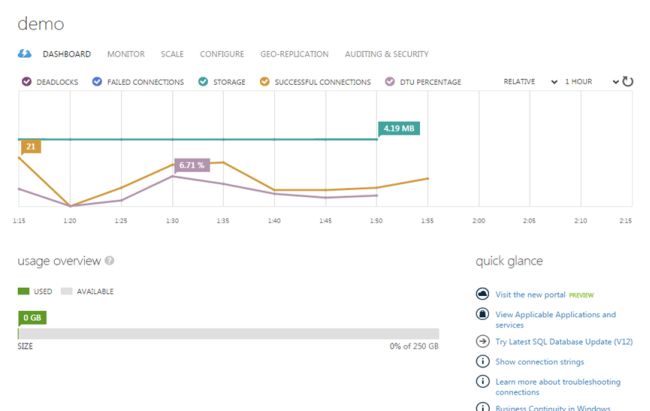Click the Applicable Applications lock icon
The image size is (650, 411).
pyautogui.click(x=482, y=314)
